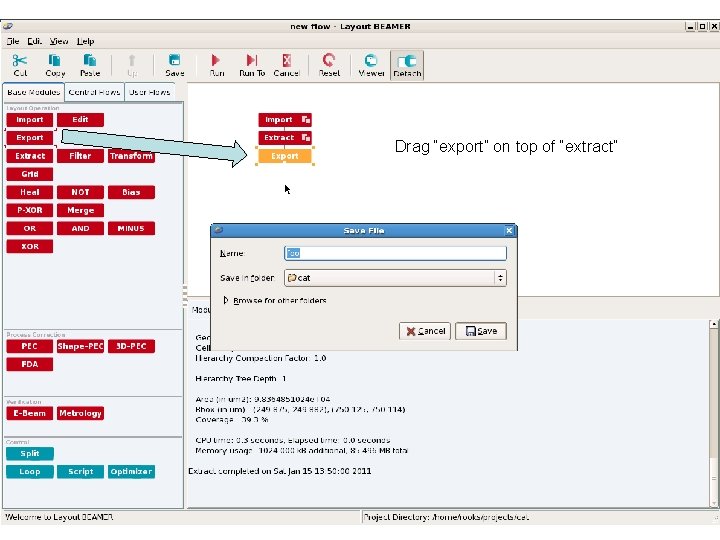This screenshot has height=540, width=720.
Task: Click the PEC module button
Action: pos(30,346)
